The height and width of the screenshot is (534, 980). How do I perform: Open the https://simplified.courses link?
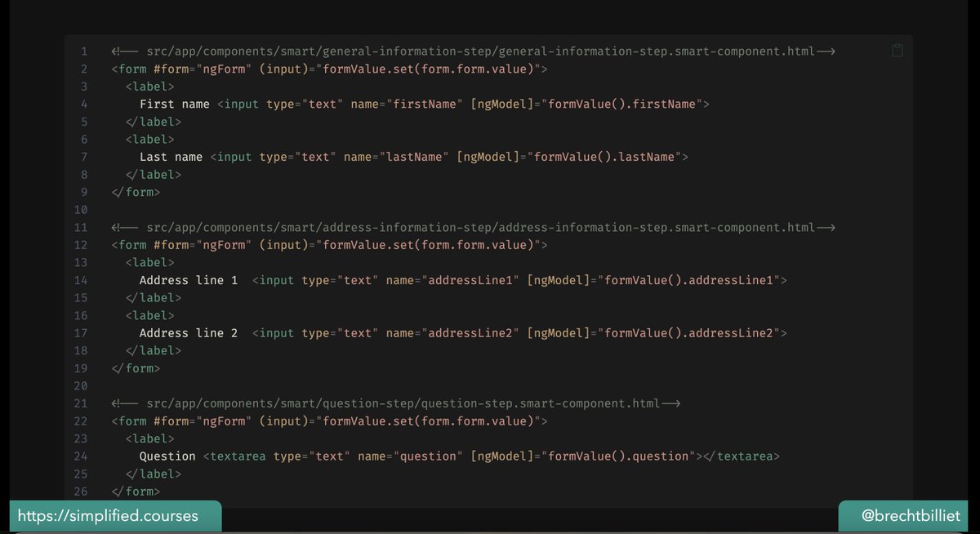tap(107, 517)
